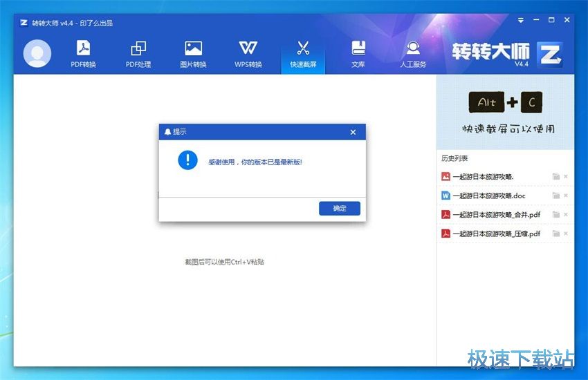This screenshot has width=588, height=380.
Task: Click the Alt key graphic
Action: point(486,102)
